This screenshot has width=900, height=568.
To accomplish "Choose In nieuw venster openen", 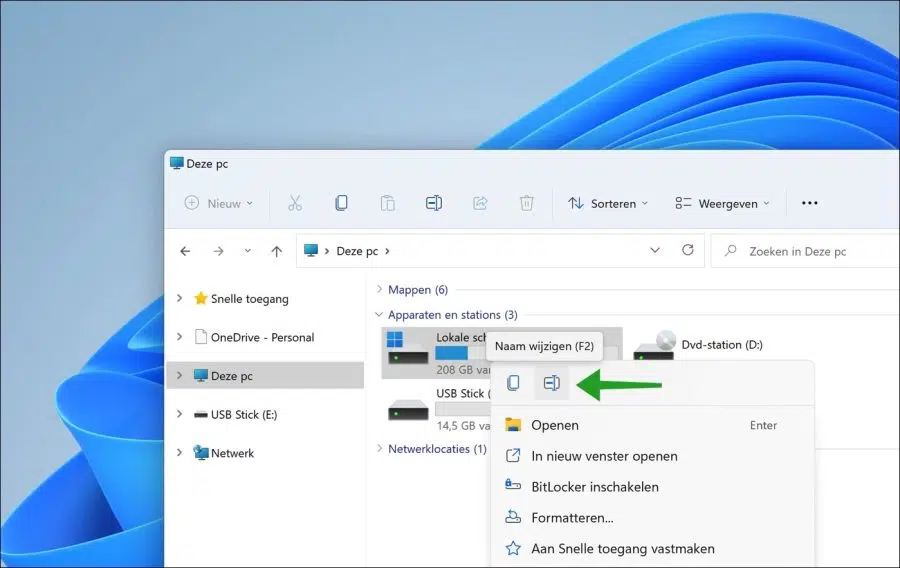I will [x=653, y=456].
